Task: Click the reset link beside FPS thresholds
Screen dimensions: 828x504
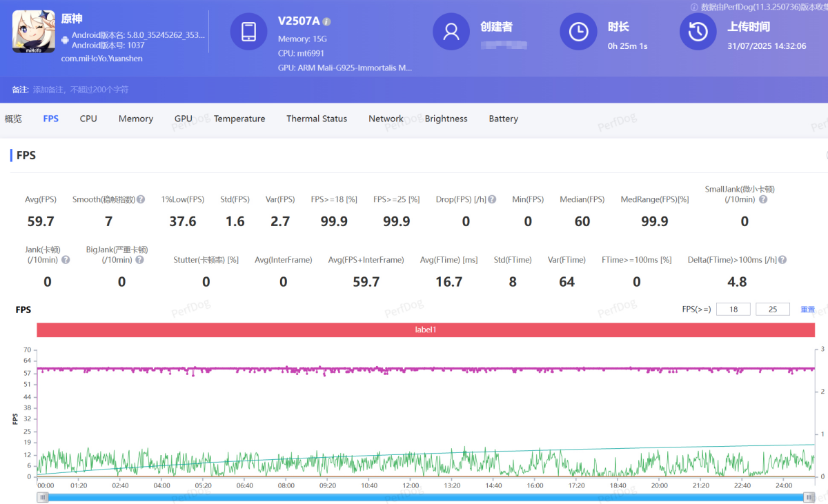Action: click(807, 310)
